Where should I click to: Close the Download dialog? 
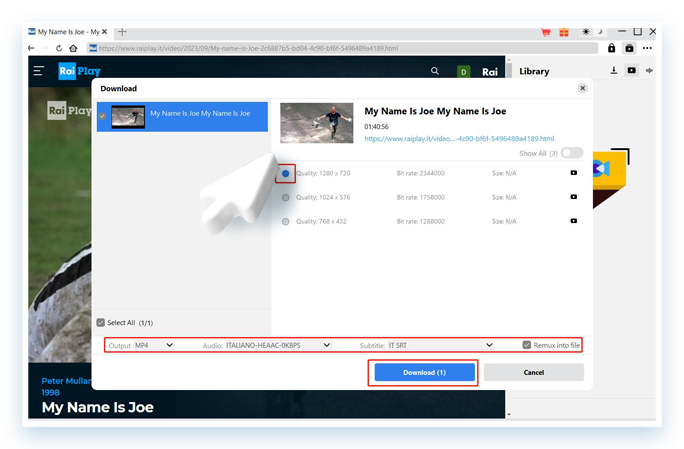(582, 88)
